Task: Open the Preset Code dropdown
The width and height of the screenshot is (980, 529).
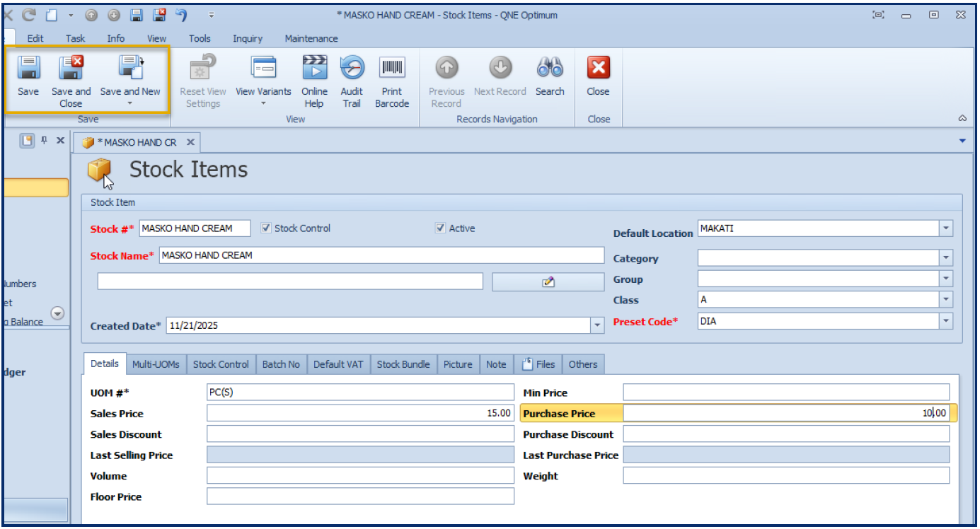Action: tap(946, 321)
